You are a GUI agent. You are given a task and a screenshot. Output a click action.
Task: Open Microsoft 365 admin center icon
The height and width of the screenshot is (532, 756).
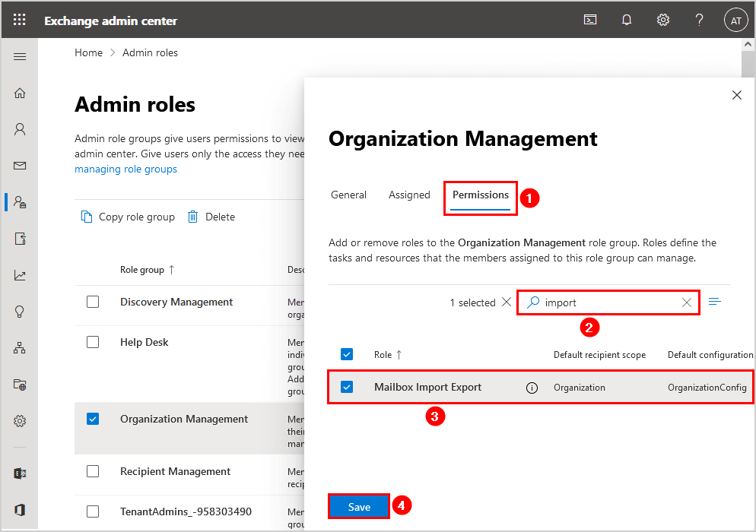pos(20,510)
